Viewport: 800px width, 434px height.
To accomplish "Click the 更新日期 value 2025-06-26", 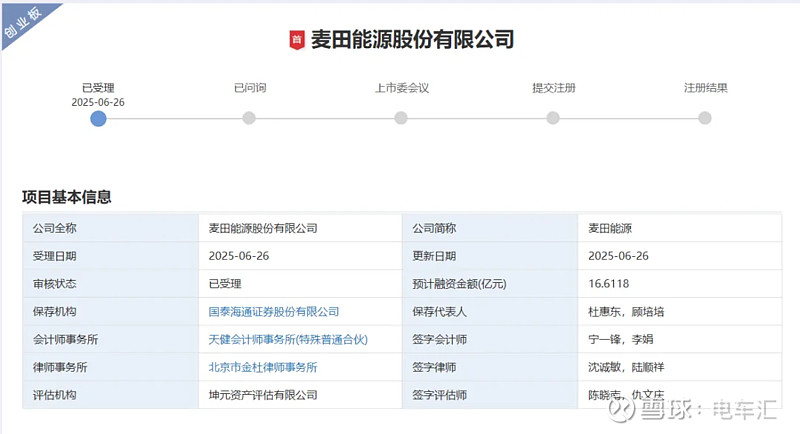I will (618, 256).
